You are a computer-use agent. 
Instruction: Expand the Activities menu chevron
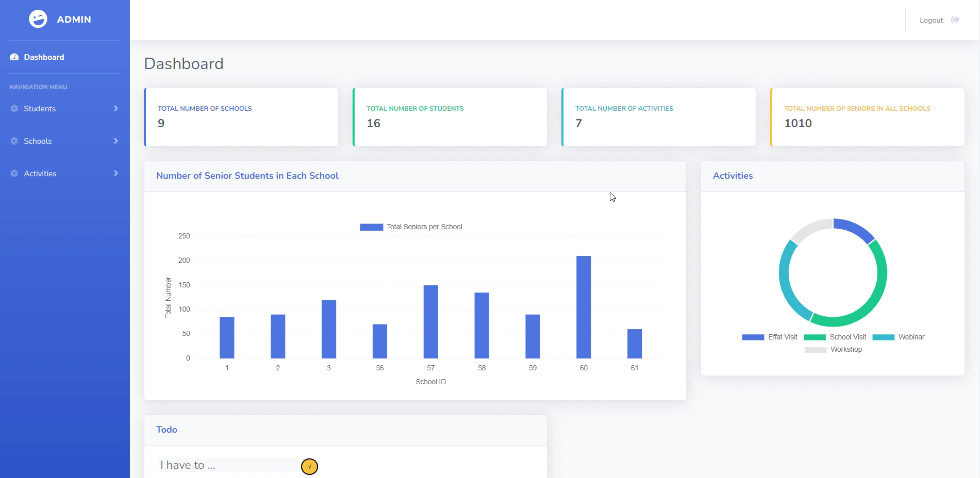pos(116,173)
